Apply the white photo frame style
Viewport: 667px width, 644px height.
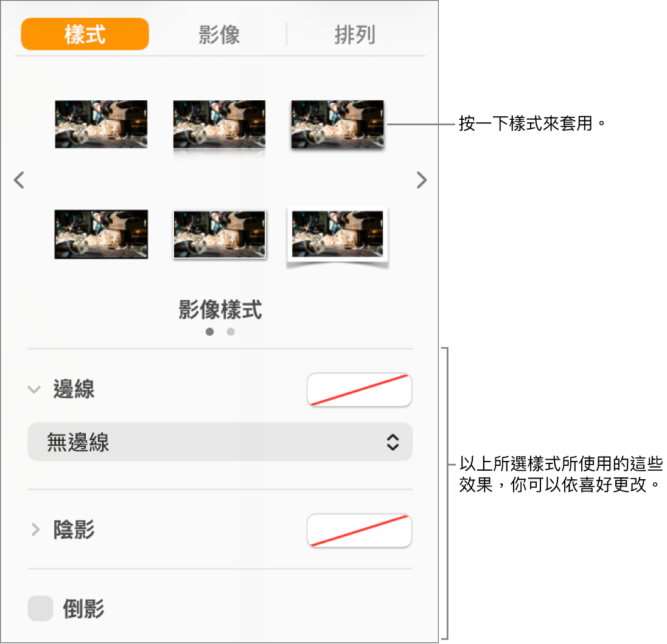click(338, 237)
